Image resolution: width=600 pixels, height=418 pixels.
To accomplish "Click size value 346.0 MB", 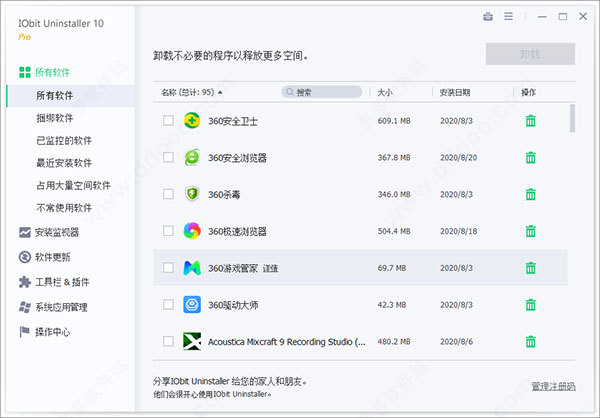I will point(394,194).
